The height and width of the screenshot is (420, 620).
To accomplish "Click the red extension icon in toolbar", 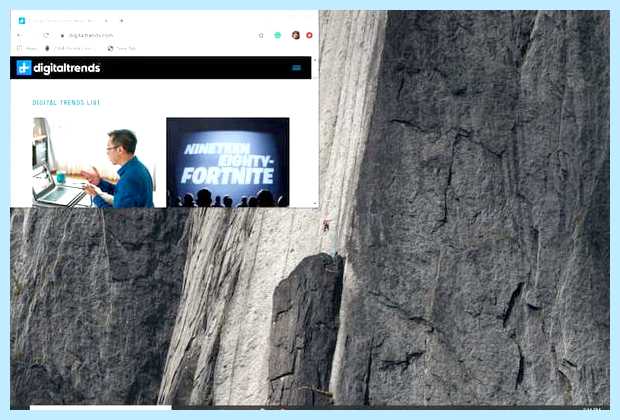I will coord(309,35).
